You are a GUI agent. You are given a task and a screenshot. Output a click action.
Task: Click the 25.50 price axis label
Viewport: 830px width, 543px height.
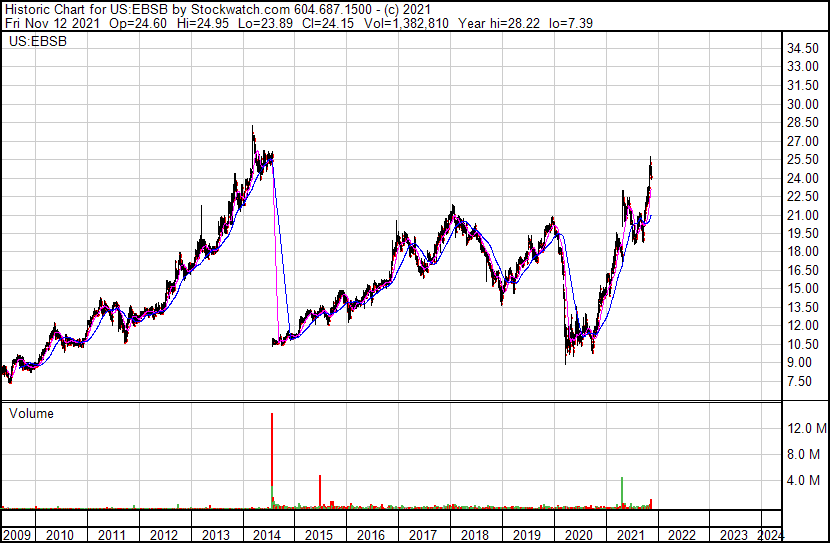click(x=803, y=159)
